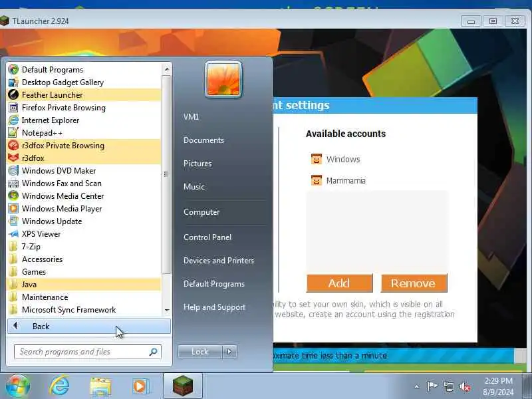The image size is (532, 399).
Task: Click the programs list scrollbar thumb
Action: point(166,174)
